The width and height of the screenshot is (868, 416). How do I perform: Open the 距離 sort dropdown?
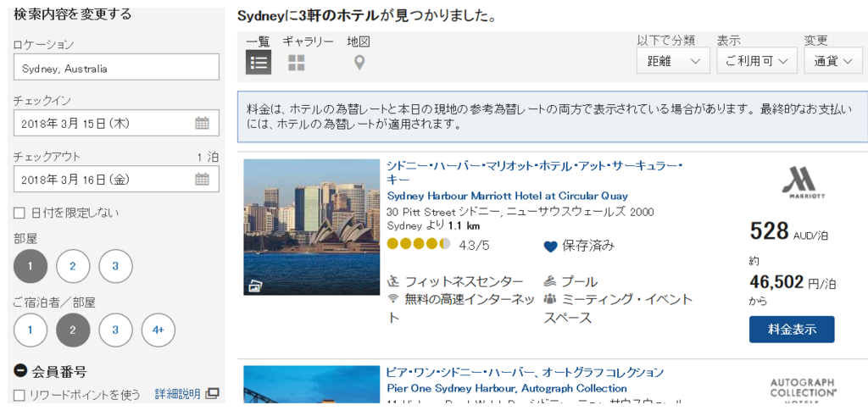point(673,61)
